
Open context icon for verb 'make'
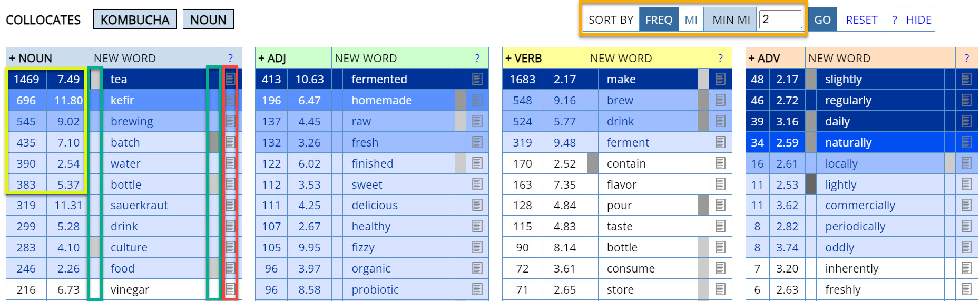[x=720, y=79]
